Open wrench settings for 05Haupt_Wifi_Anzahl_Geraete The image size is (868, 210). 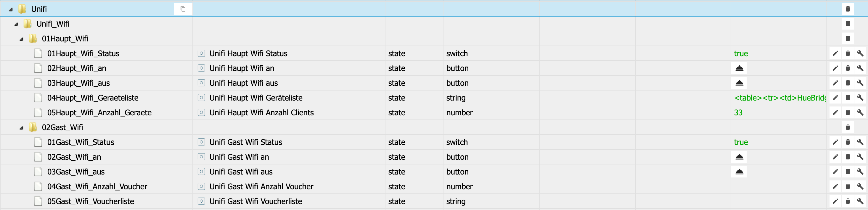860,112
